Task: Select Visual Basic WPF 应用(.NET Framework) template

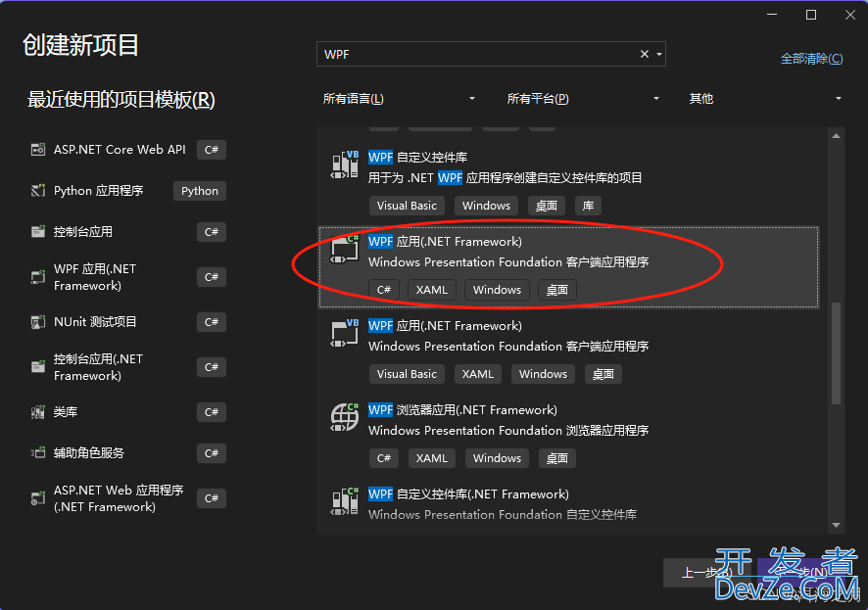Action: pyautogui.click(x=568, y=351)
